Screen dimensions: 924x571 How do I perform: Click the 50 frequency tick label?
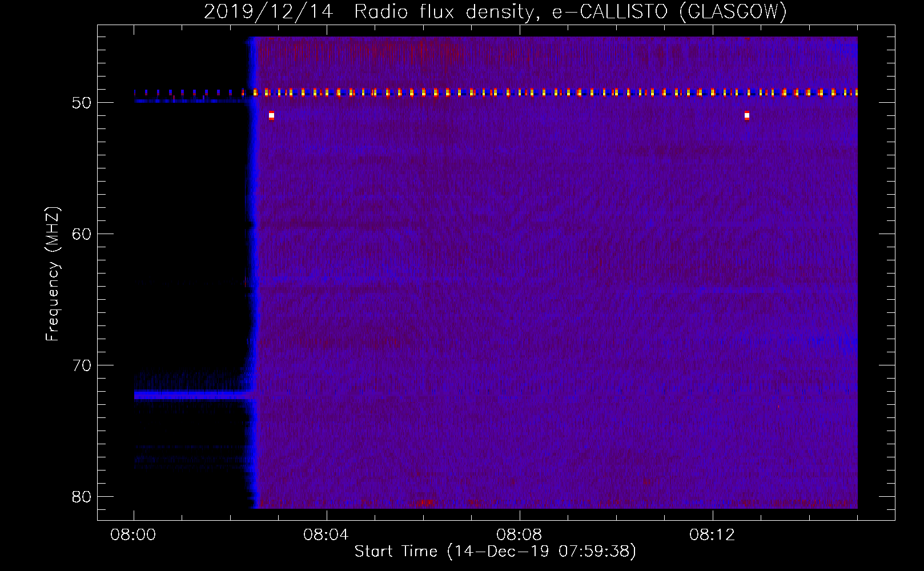point(82,103)
